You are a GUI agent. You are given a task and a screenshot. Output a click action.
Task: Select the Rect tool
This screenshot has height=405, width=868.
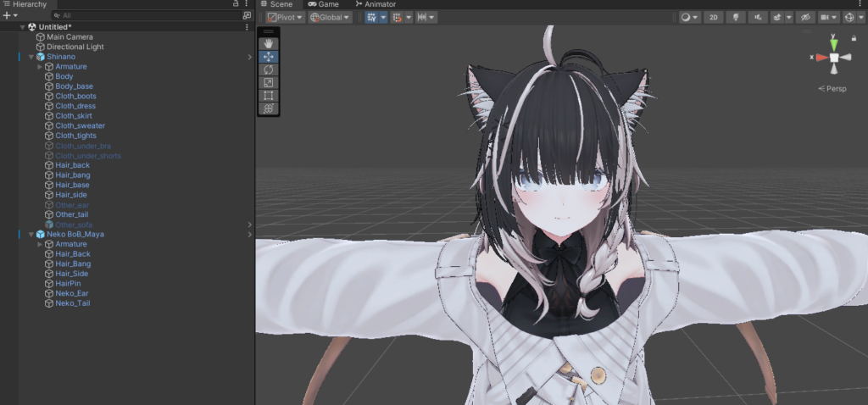pyautogui.click(x=269, y=96)
